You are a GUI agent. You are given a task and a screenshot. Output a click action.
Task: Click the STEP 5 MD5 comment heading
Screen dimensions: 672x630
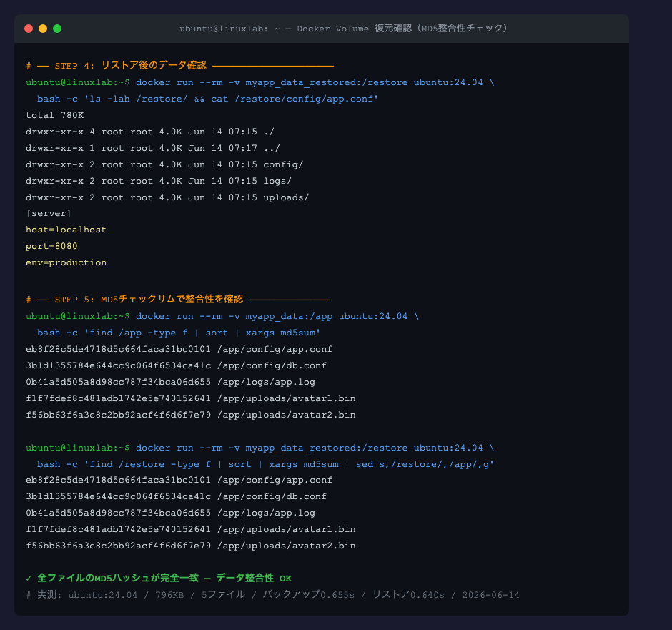[x=178, y=299]
